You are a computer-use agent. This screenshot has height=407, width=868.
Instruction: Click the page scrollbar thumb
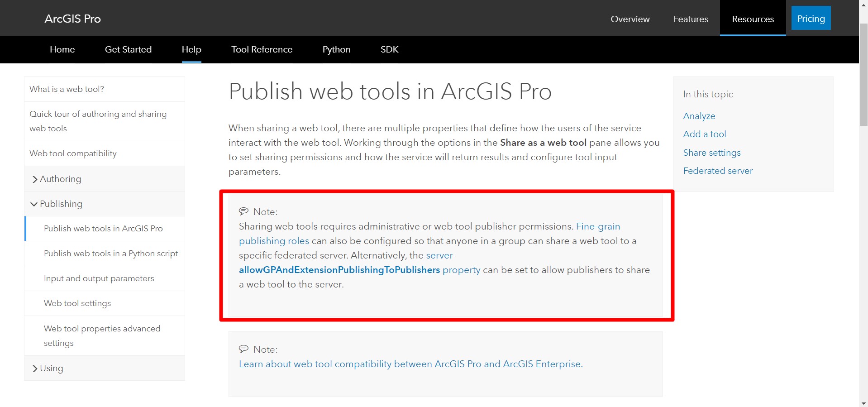click(x=863, y=75)
